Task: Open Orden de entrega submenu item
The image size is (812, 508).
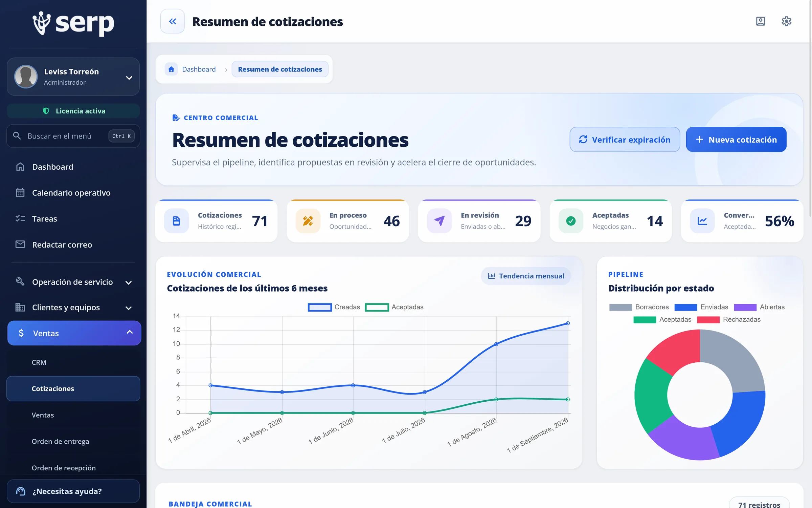Action: point(73,441)
